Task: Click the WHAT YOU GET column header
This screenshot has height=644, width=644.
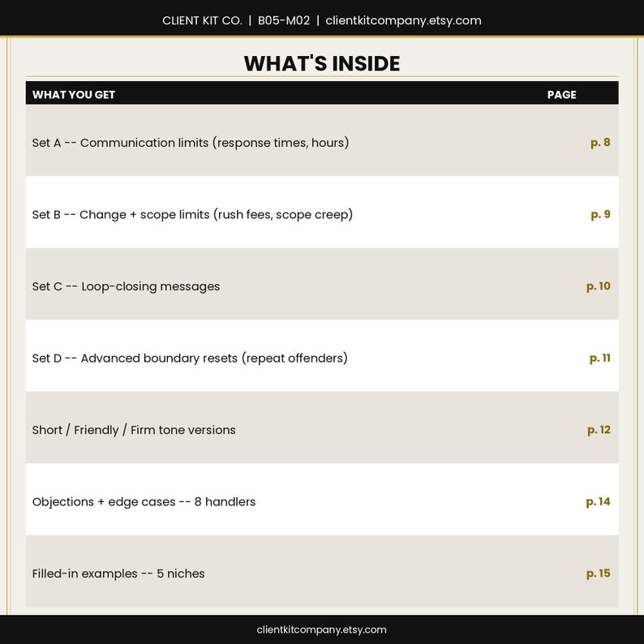Action: click(x=74, y=95)
